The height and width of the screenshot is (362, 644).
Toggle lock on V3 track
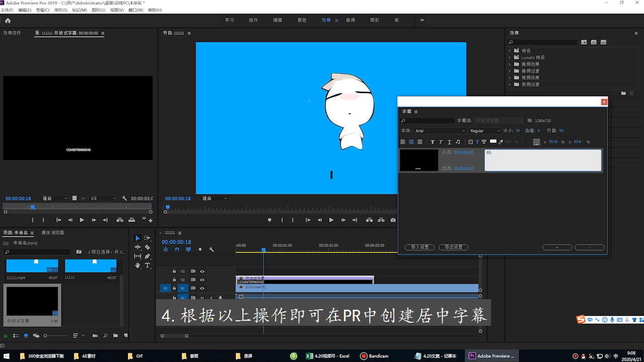click(174, 271)
